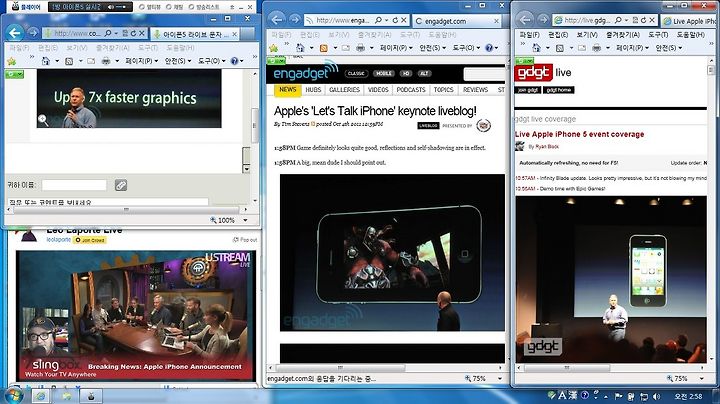Viewport: 720px width, 404px height.
Task: Expand Tools (O) dropdown in engadget window
Action: pyautogui.click(x=466, y=48)
